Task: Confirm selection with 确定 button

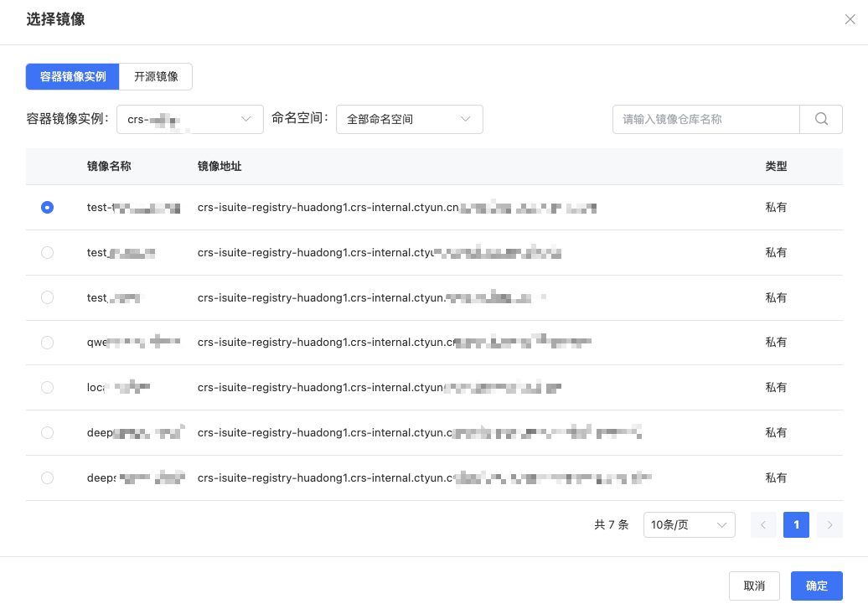Action: (x=816, y=586)
